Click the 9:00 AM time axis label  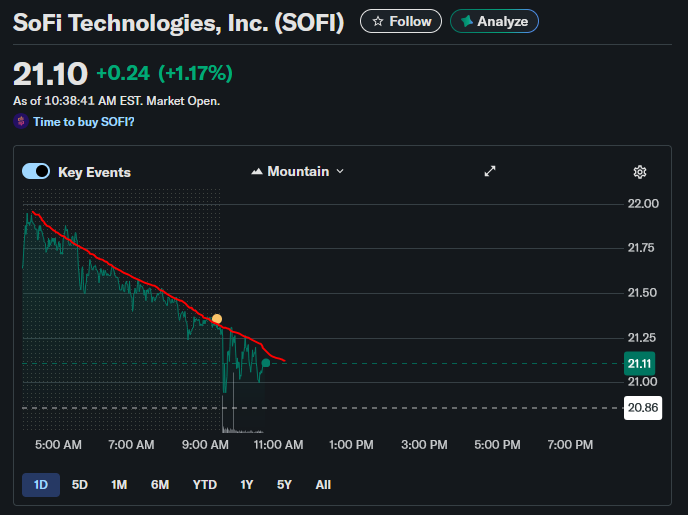[x=205, y=445]
